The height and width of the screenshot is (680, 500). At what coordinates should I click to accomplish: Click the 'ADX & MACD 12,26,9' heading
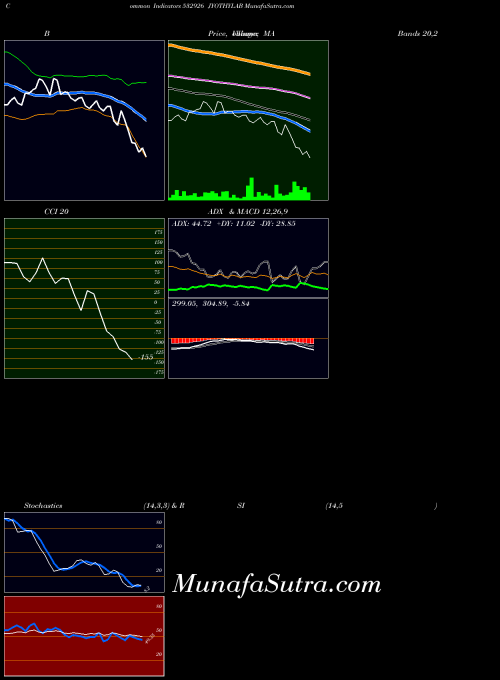click(x=248, y=212)
